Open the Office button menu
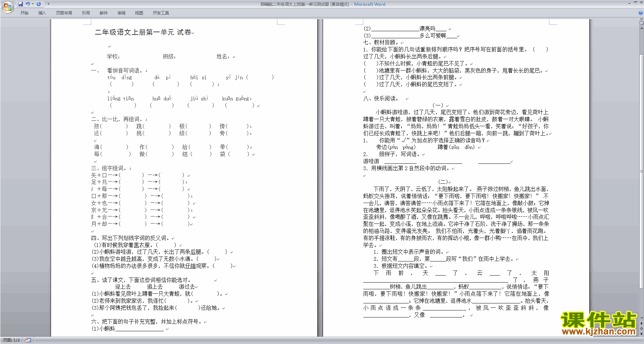 (7, 7)
